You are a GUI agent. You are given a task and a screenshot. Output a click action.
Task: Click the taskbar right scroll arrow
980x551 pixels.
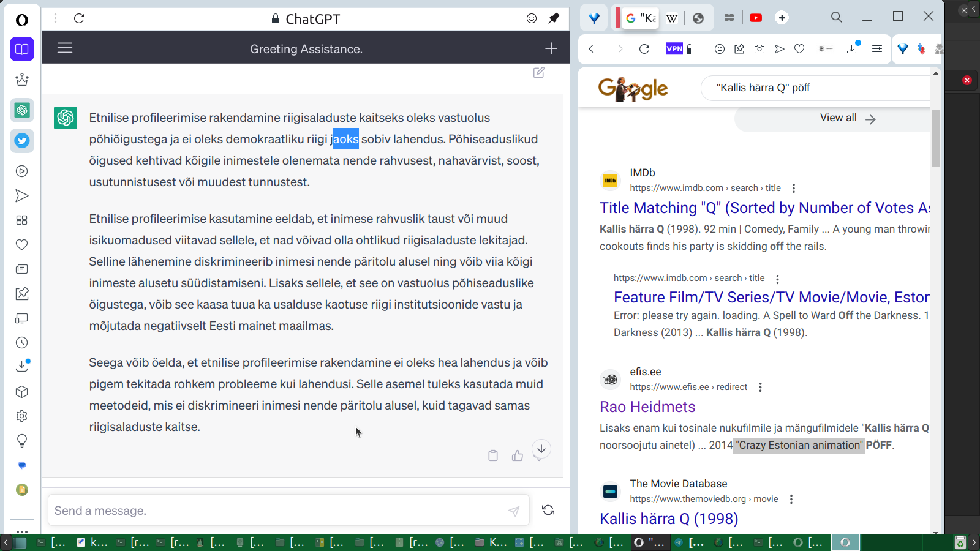974,542
